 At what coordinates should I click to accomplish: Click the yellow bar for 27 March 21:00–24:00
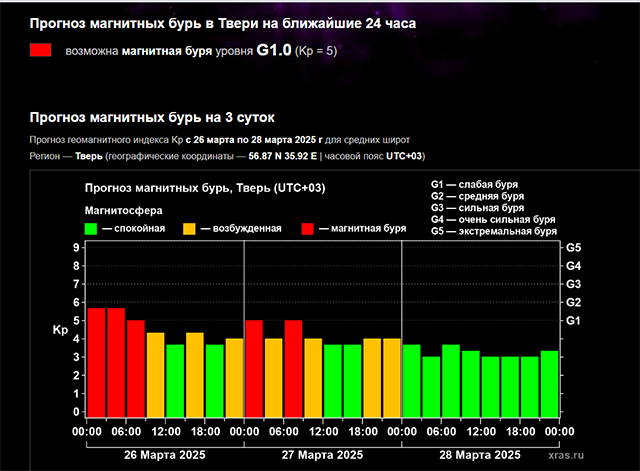click(392, 378)
